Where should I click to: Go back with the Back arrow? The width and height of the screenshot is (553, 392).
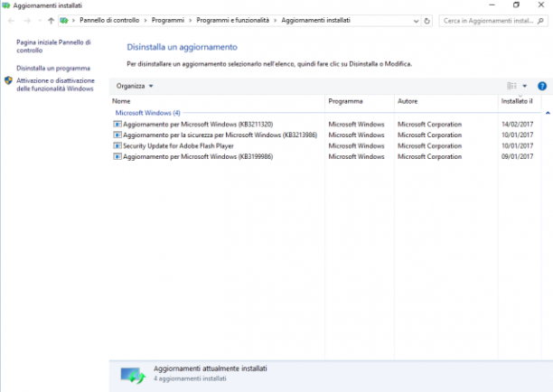pos(11,21)
